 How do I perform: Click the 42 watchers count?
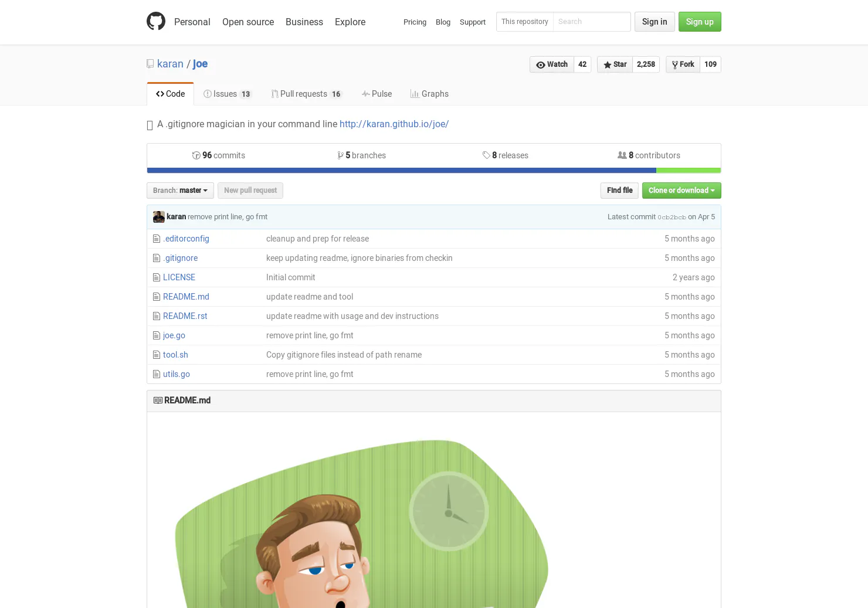coord(582,64)
